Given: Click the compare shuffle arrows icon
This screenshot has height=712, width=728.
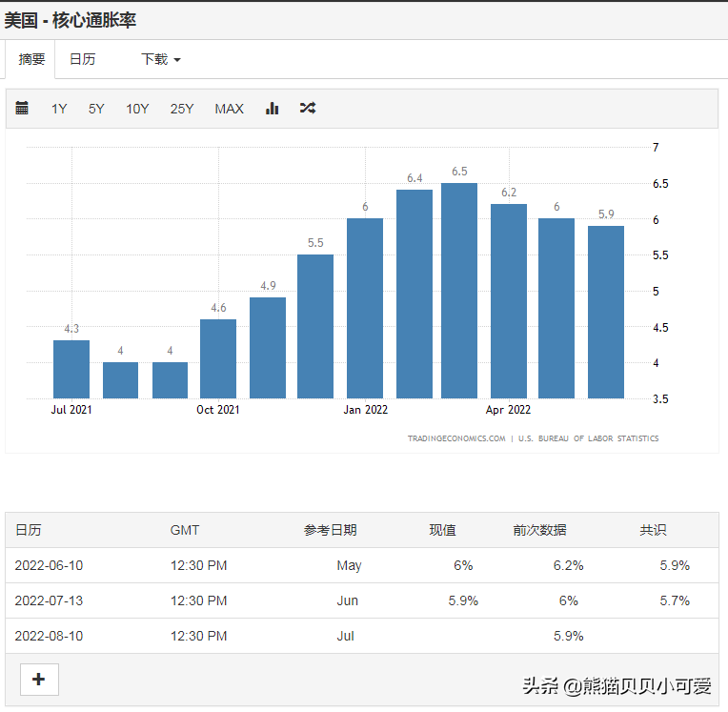Looking at the screenshot, I should pos(308,109).
